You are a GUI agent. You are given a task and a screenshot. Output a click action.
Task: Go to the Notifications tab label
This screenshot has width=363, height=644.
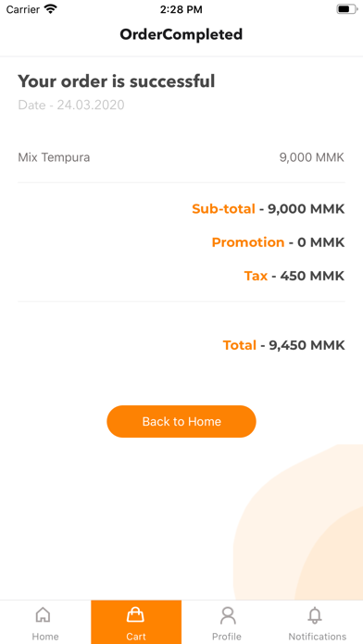point(317,637)
